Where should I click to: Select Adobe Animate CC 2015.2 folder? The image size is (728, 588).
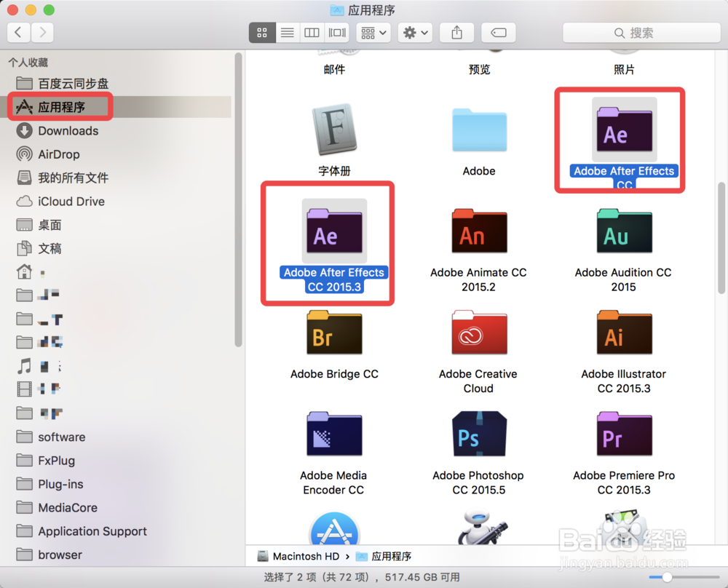tap(479, 231)
